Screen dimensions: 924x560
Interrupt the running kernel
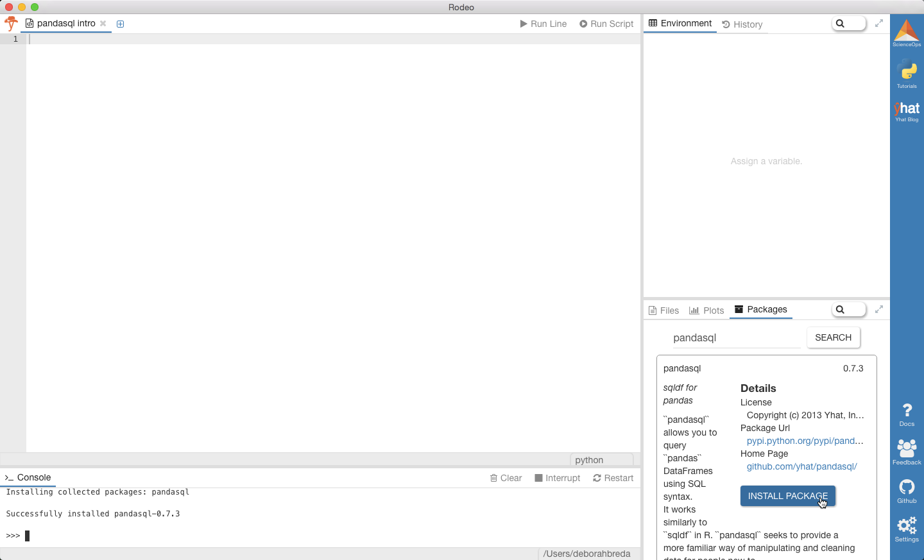[x=557, y=478]
